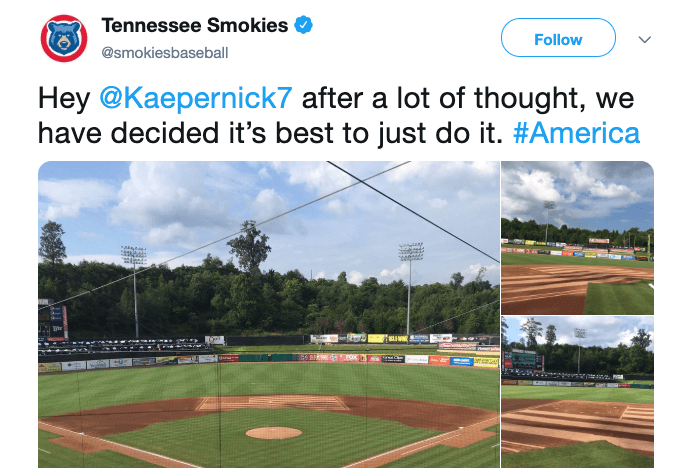This screenshot has width=688, height=468.
Task: Open the Tennessee Smokies bear logo avatar
Action: [x=64, y=39]
